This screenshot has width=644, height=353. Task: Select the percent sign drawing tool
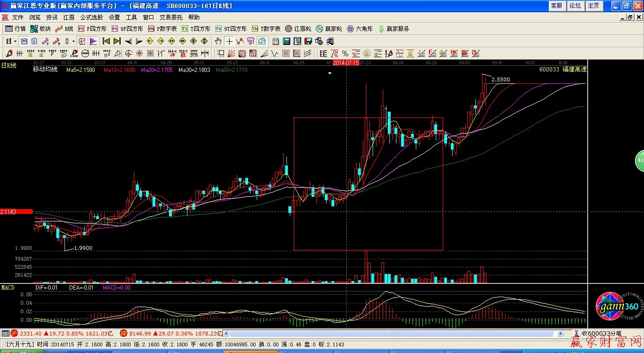click(x=345, y=53)
